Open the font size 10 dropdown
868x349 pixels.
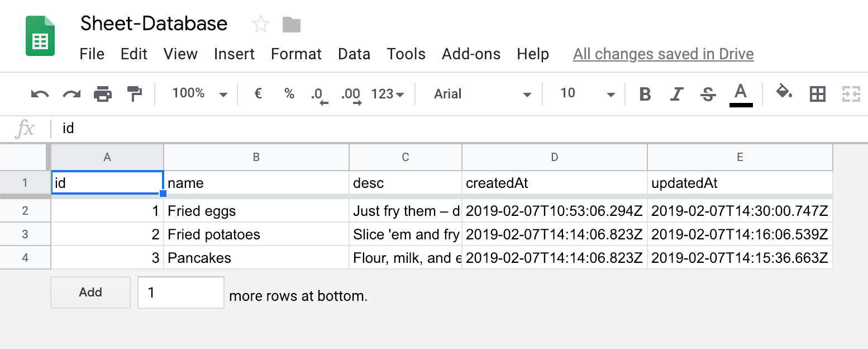[586, 94]
